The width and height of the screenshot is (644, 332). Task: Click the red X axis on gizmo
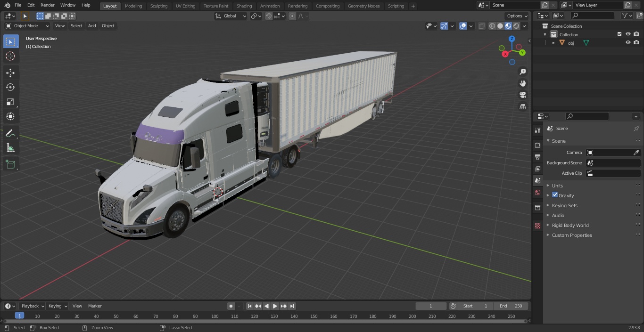pos(505,54)
